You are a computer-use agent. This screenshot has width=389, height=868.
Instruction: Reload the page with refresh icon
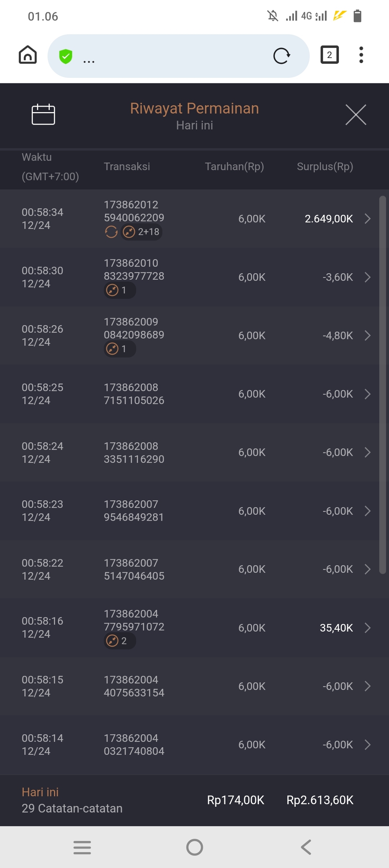click(281, 56)
